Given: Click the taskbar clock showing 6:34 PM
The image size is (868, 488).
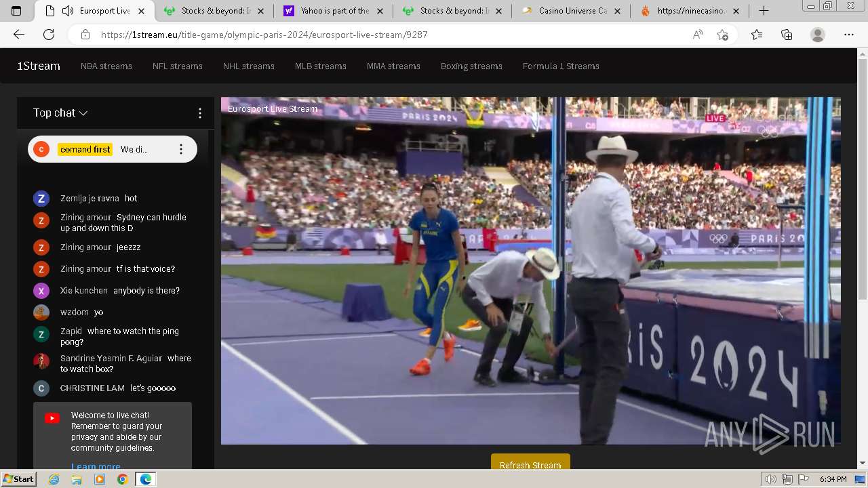Looking at the screenshot, I should (833, 479).
